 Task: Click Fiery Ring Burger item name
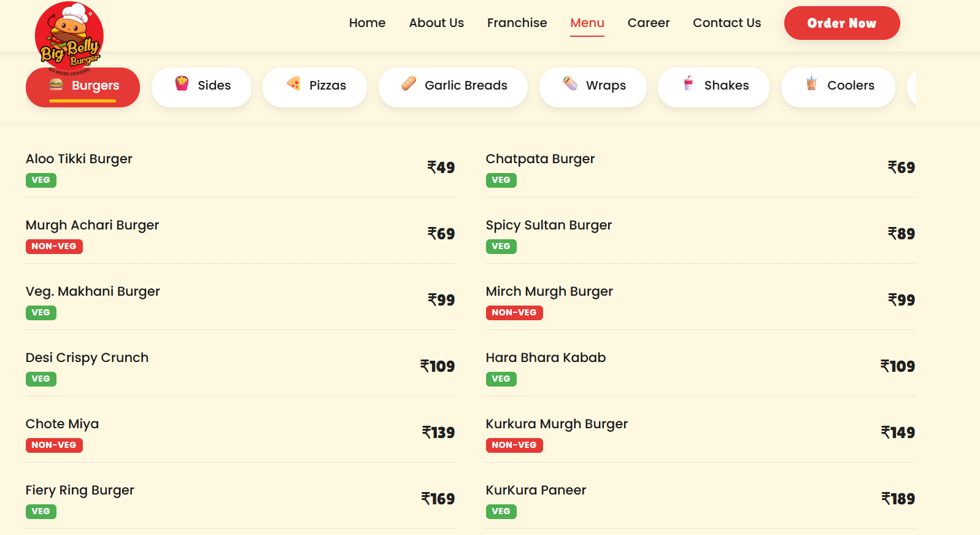pyautogui.click(x=80, y=490)
